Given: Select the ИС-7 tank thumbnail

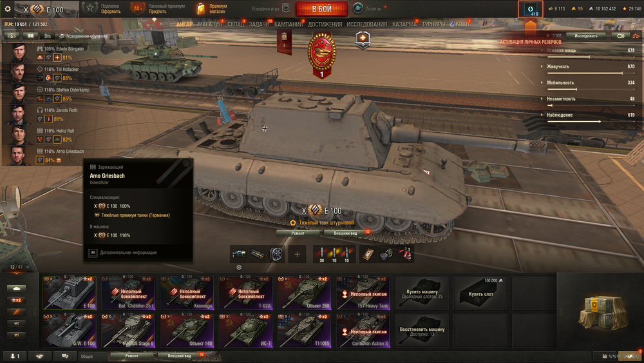Looking at the screenshot, I should point(245,330).
